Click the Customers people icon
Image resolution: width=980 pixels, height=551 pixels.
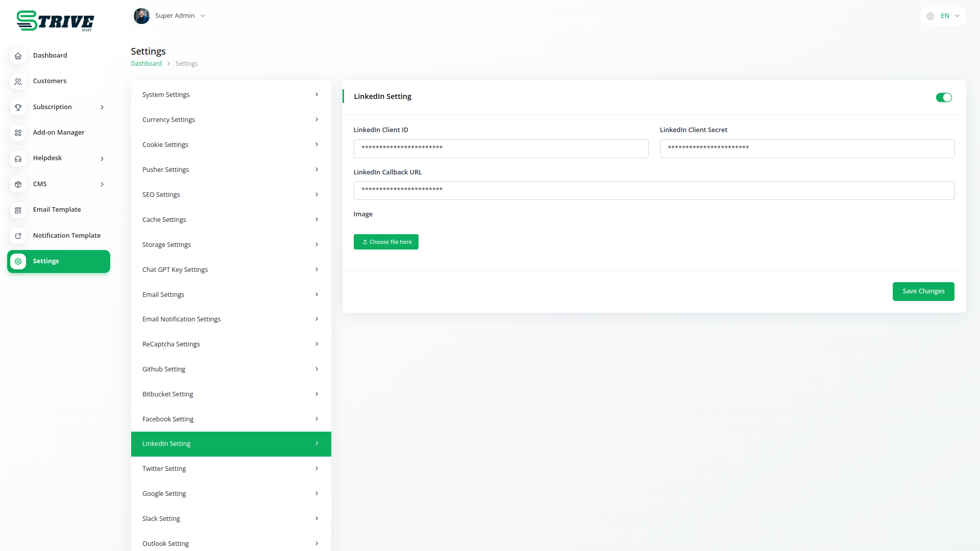click(18, 82)
